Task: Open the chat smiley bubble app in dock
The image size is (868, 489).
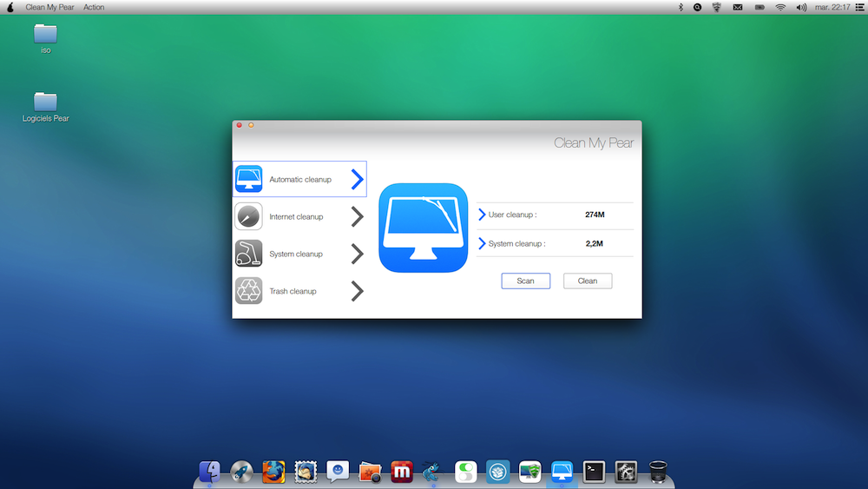Action: 338,472
